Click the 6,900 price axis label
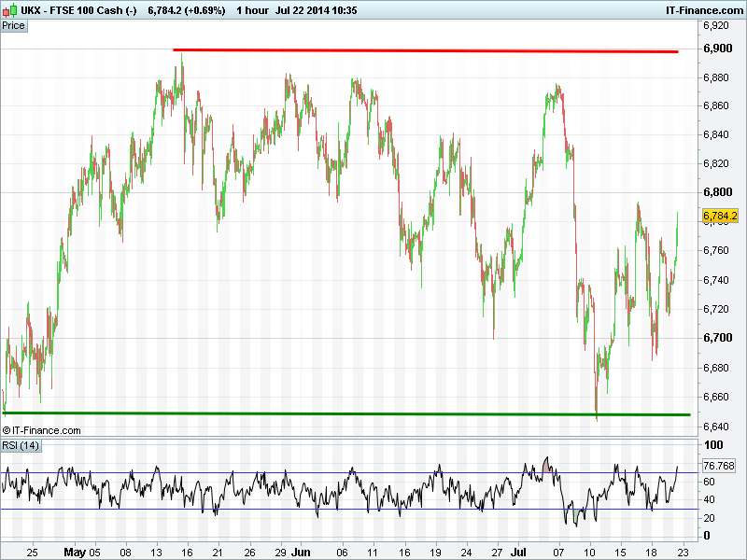This screenshot has width=747, height=560. coord(717,49)
